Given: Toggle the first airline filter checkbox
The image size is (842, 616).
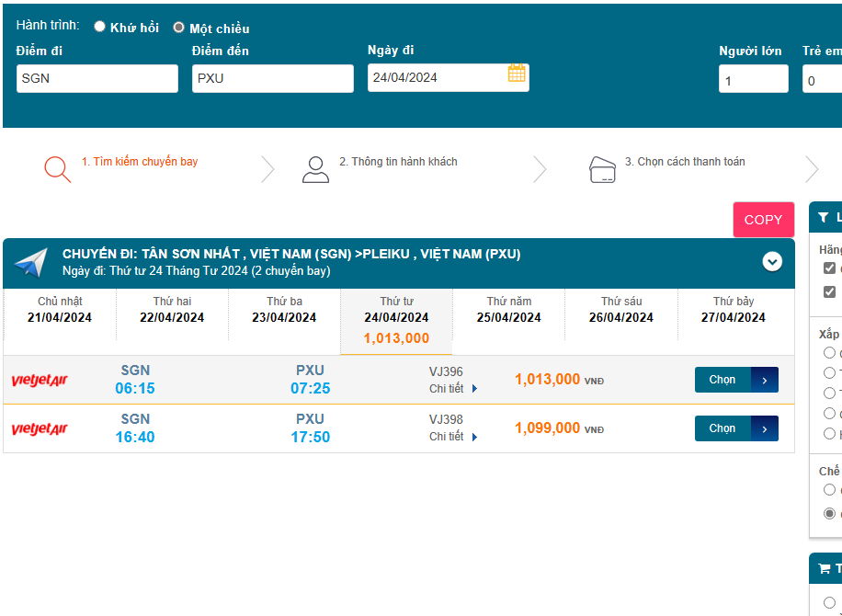Looking at the screenshot, I should [x=829, y=268].
